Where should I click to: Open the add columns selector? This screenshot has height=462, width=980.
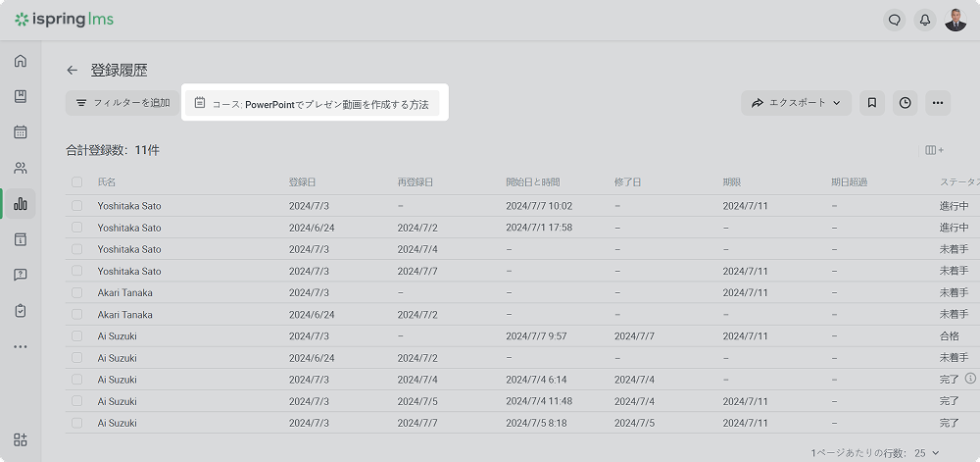click(934, 150)
